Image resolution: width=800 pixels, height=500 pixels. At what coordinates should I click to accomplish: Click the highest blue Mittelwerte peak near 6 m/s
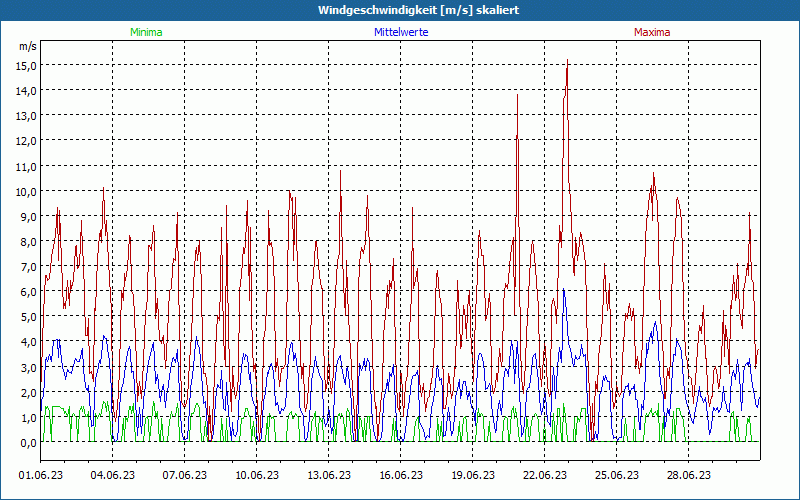pyautogui.click(x=563, y=289)
